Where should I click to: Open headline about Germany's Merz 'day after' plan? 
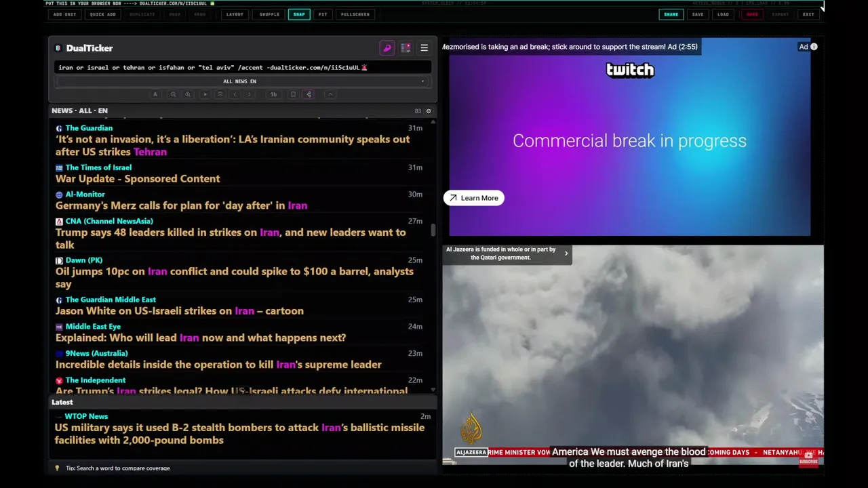181,205
